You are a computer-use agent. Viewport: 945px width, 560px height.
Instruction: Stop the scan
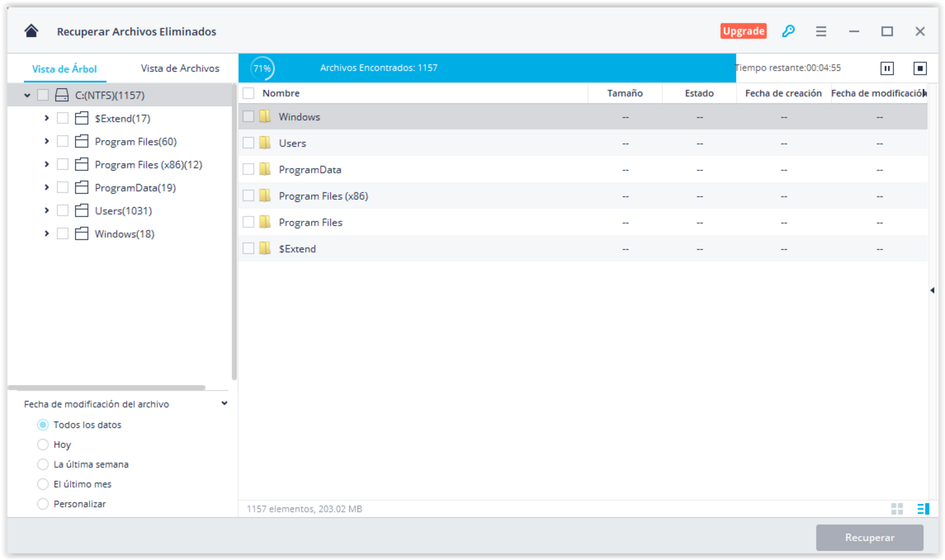click(x=920, y=68)
